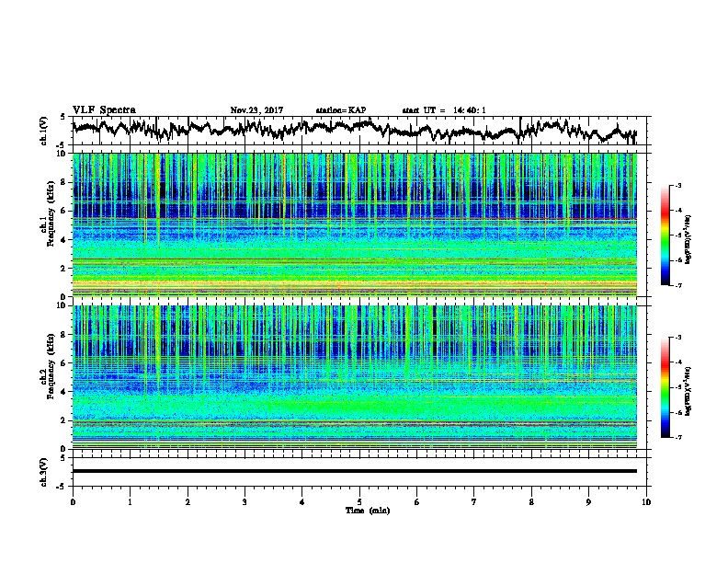Click the "10" tick on time axis
This screenshot has width=728, height=563.
point(646,502)
